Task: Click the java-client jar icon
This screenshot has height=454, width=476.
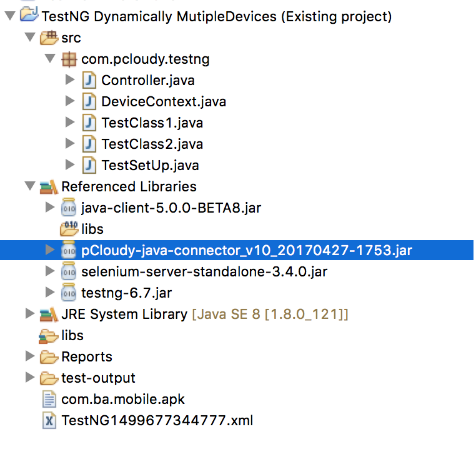Action: [x=69, y=207]
